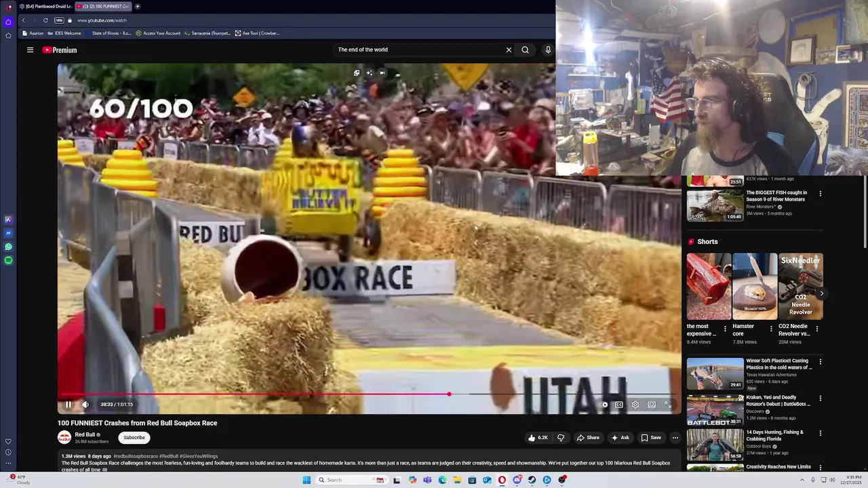
Task: Mute the video using the speaker icon
Action: 85,405
